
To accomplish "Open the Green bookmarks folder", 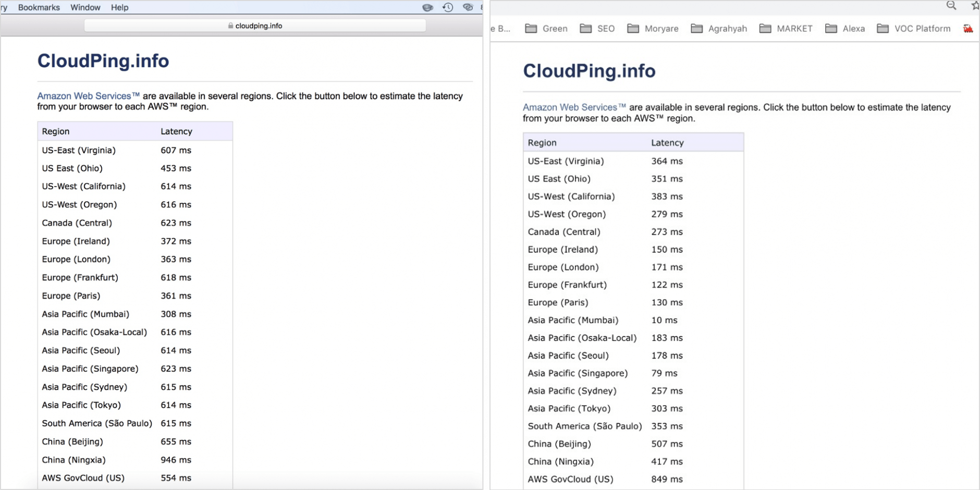I will pos(546,29).
